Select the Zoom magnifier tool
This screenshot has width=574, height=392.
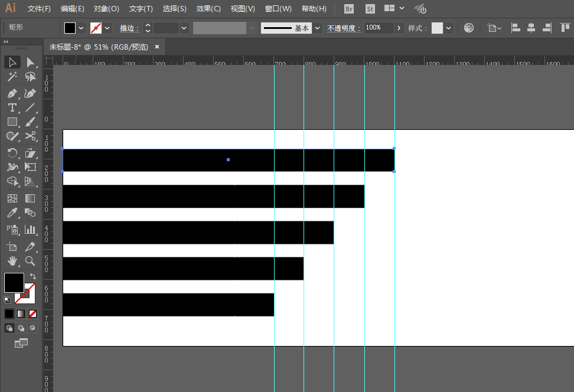point(30,261)
